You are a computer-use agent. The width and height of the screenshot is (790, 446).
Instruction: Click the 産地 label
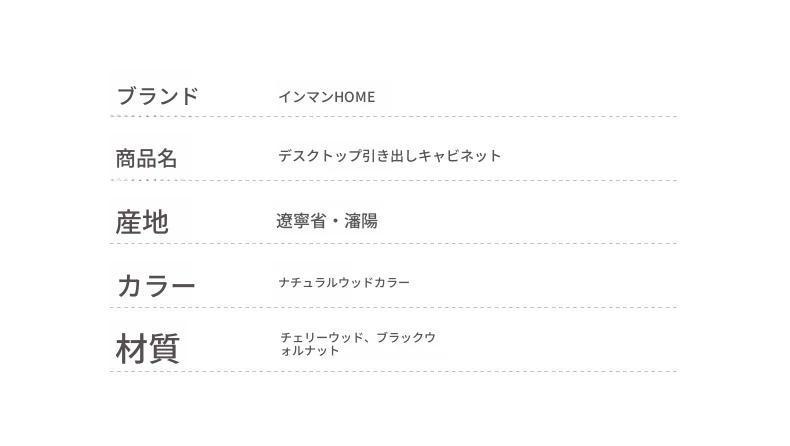pyautogui.click(x=142, y=222)
